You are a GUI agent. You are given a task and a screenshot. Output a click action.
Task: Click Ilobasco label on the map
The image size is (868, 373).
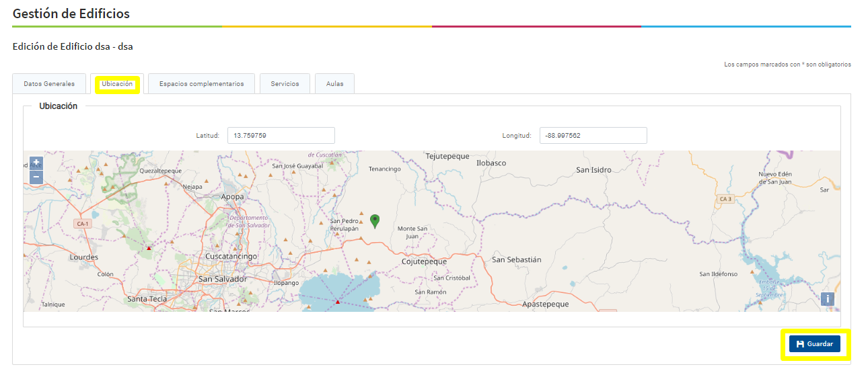(x=491, y=163)
